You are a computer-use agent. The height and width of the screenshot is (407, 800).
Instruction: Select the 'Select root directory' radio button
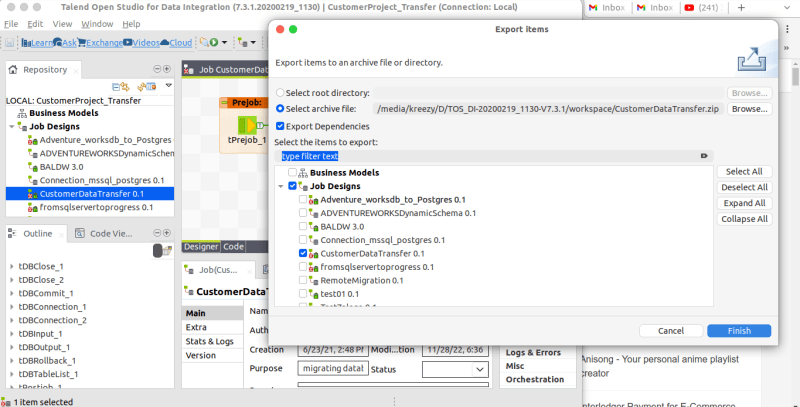click(x=280, y=92)
